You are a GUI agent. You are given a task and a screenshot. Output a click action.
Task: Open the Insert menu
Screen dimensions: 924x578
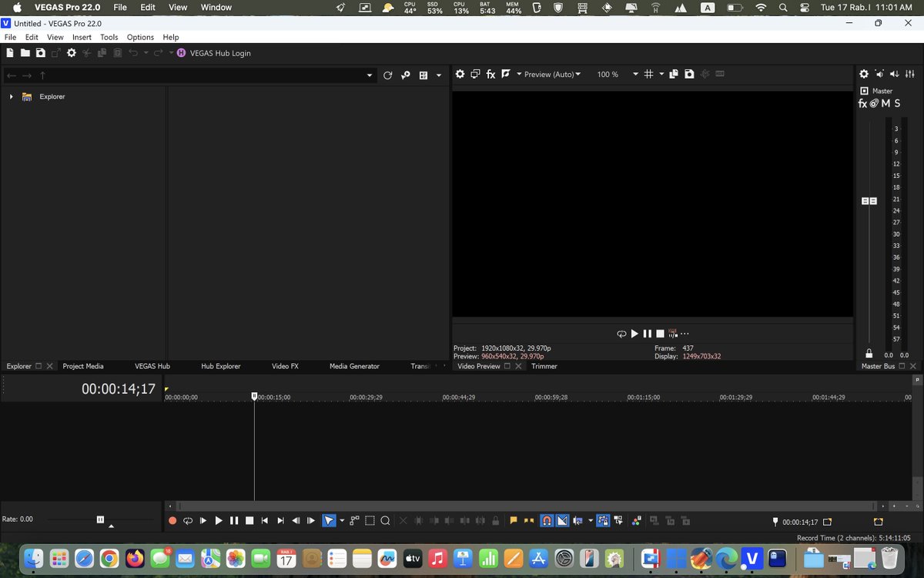click(x=82, y=37)
